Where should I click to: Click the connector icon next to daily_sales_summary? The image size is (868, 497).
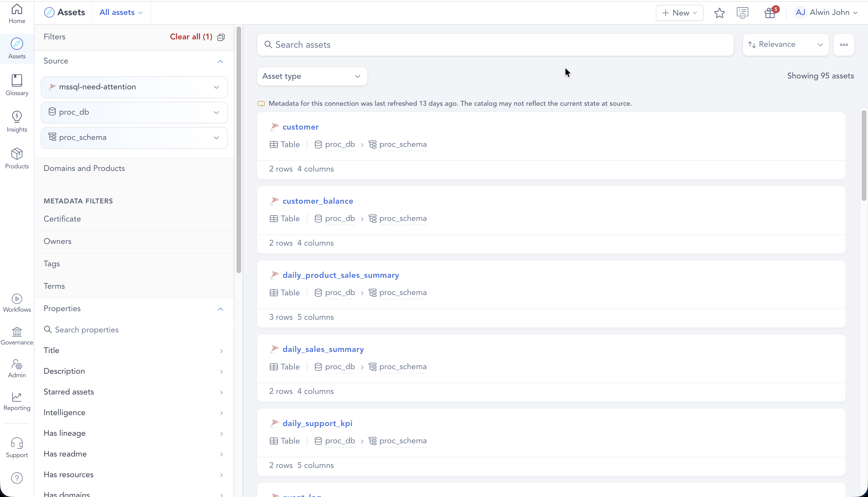pos(274,349)
